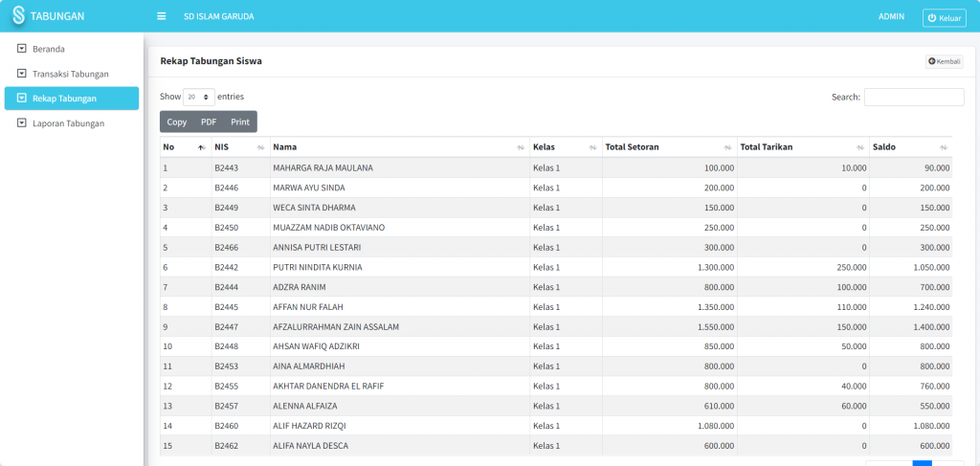980x466 pixels.
Task: Click the Copy export button
Action: (x=177, y=122)
